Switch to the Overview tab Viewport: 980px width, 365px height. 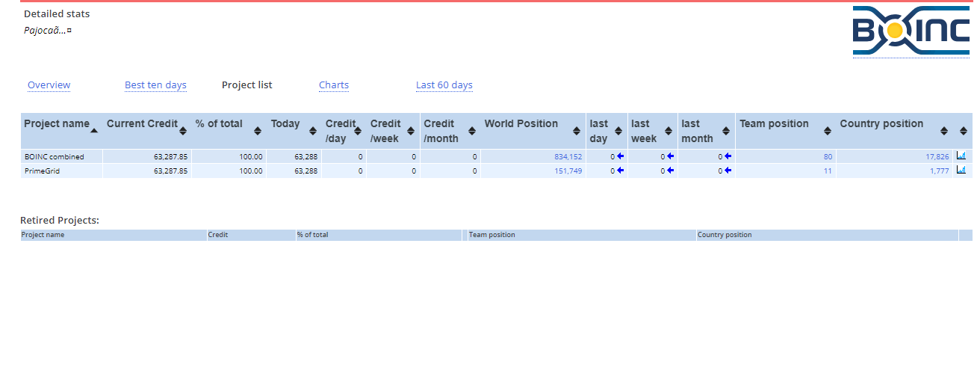pos(49,85)
